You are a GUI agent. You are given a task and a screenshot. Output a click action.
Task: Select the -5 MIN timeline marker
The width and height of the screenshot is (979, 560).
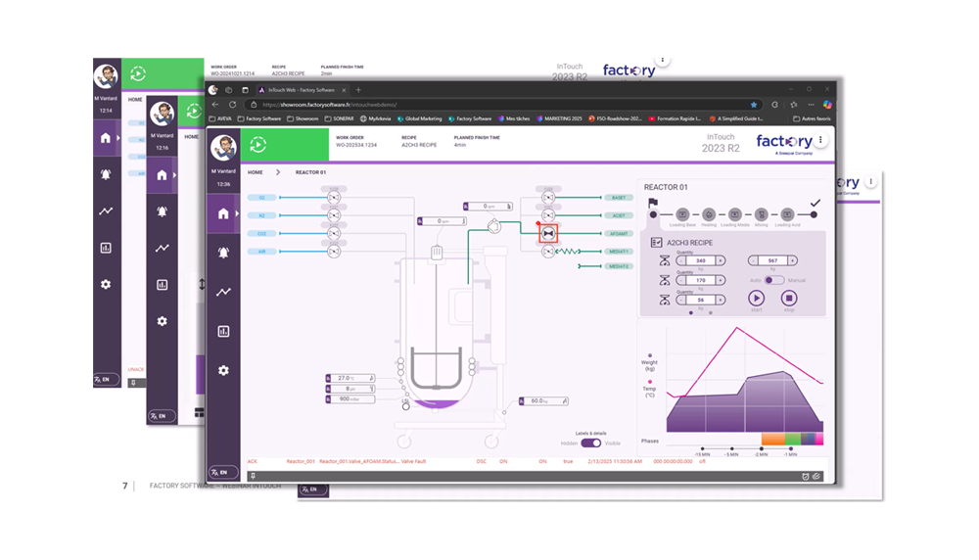point(731,448)
